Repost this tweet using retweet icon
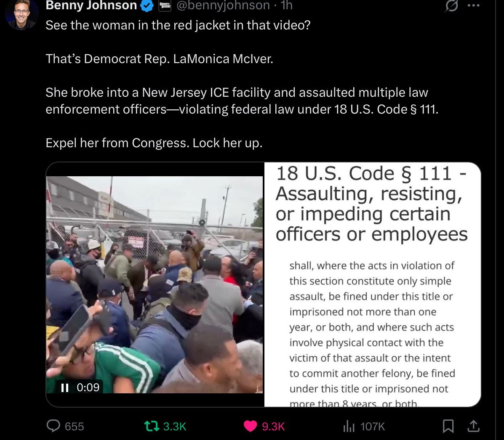504x440 pixels. click(x=152, y=426)
